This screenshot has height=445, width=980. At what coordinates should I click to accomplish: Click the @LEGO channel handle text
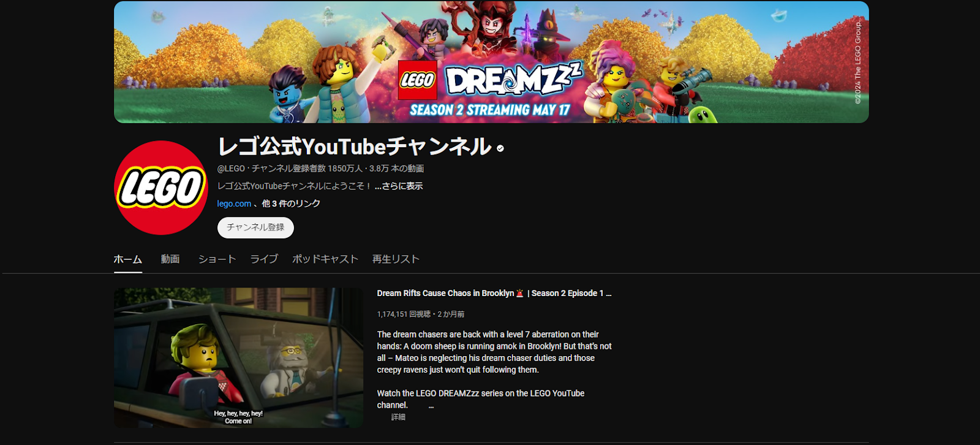(x=231, y=169)
